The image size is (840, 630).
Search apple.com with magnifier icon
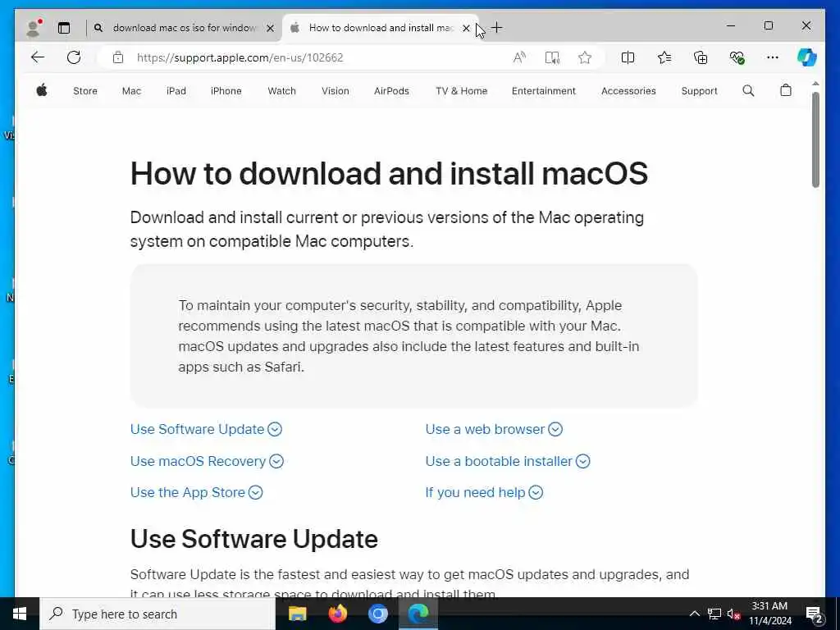point(748,90)
